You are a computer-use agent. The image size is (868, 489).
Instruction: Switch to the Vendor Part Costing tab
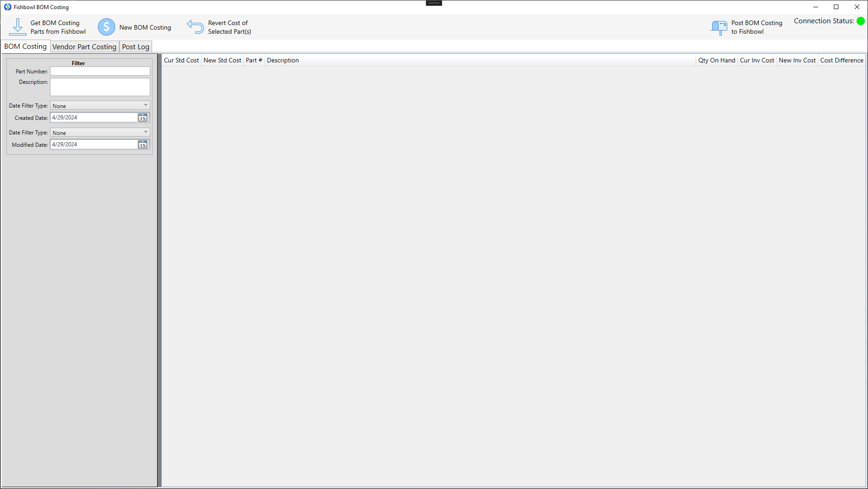click(x=84, y=46)
